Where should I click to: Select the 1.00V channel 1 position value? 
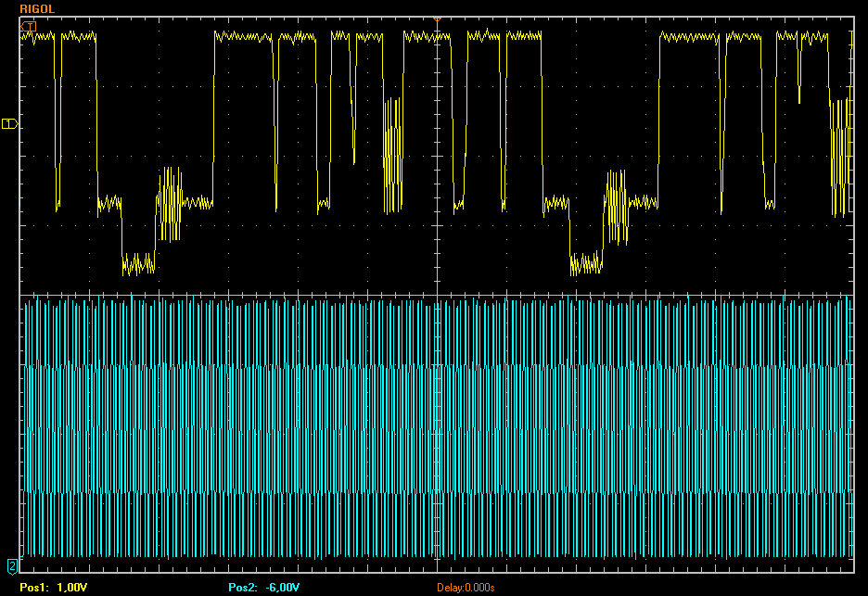click(x=72, y=588)
